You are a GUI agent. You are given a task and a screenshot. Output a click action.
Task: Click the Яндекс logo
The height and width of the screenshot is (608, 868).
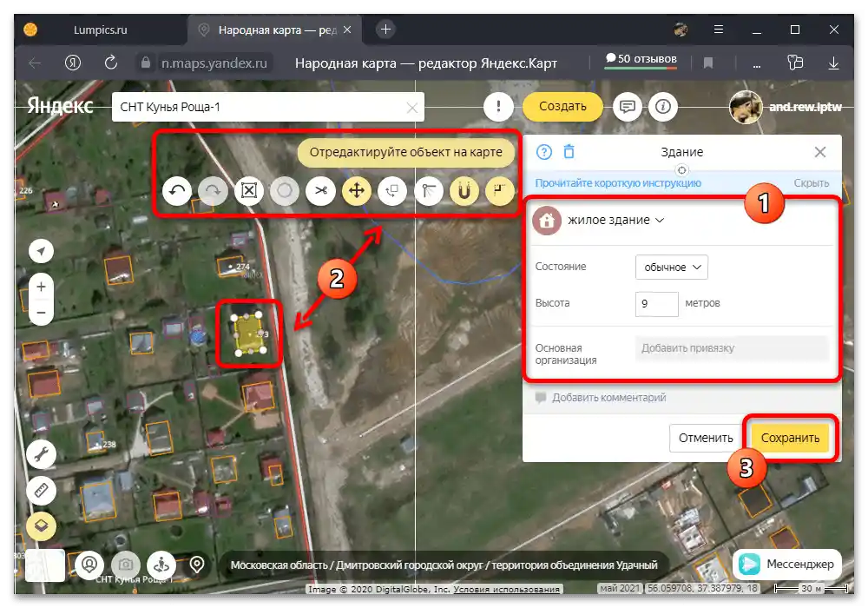pyautogui.click(x=60, y=105)
